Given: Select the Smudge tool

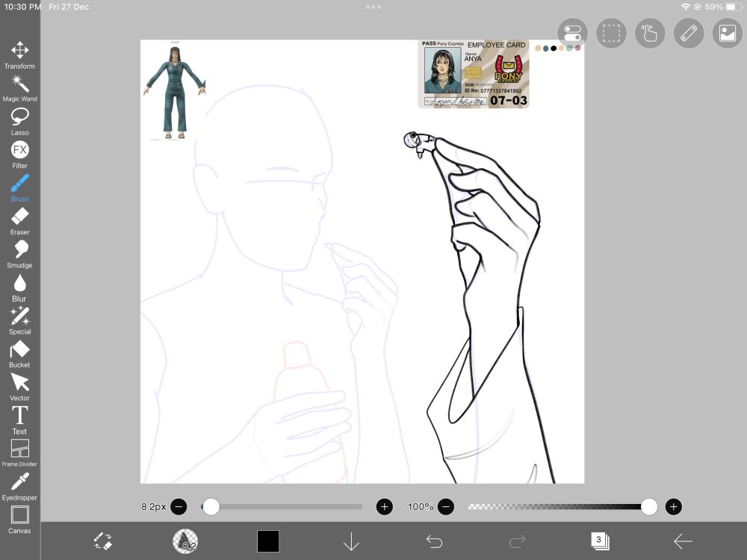Looking at the screenshot, I should [19, 255].
